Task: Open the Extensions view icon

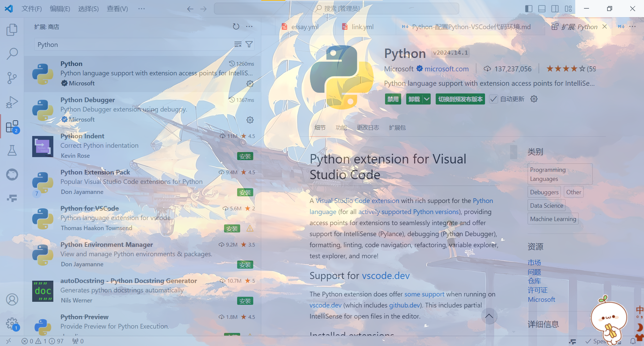Action: pyautogui.click(x=12, y=126)
